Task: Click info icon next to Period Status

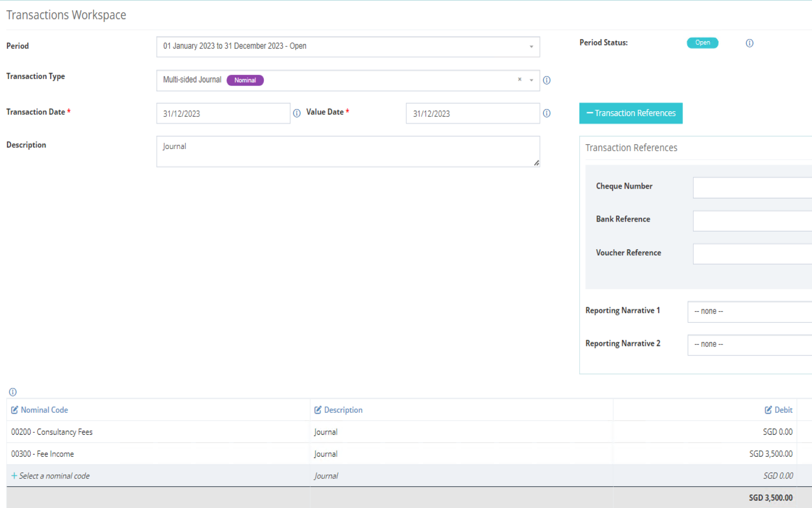Action: click(x=749, y=43)
